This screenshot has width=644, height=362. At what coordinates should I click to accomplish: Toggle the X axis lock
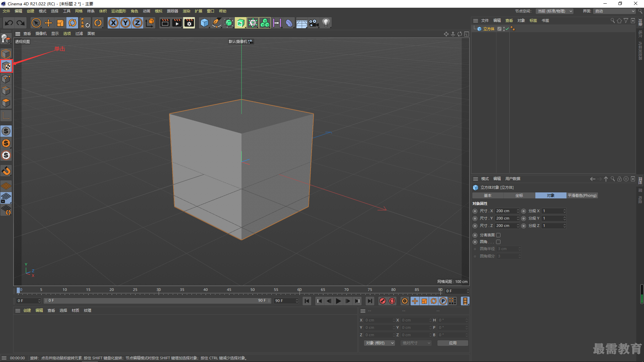[113, 23]
